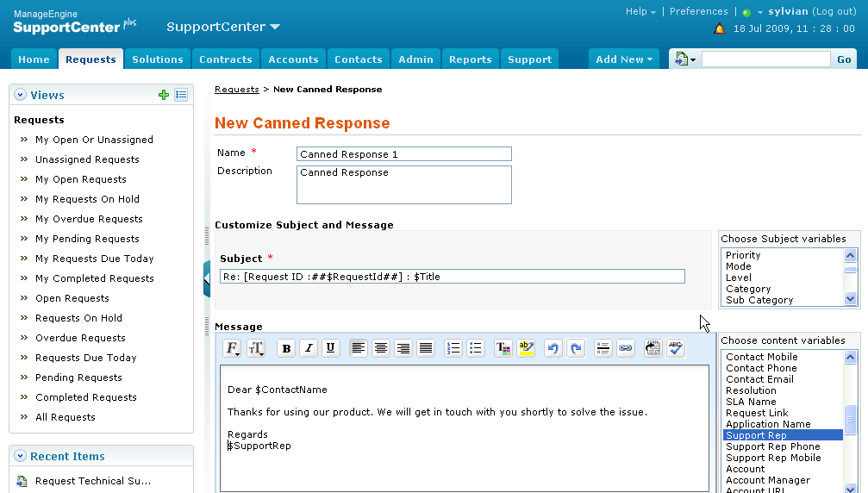The image size is (868, 493).
Task: Select Support Rep Phone content variable
Action: pos(773,446)
